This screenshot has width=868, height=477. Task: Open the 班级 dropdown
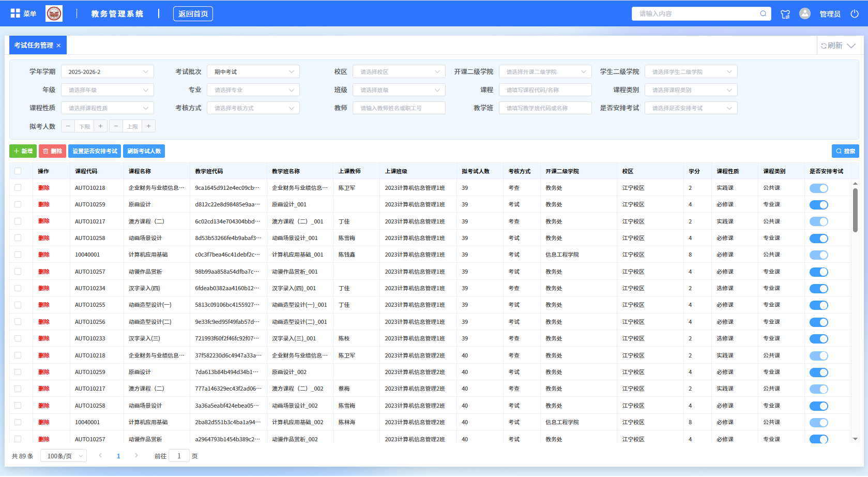tap(399, 90)
